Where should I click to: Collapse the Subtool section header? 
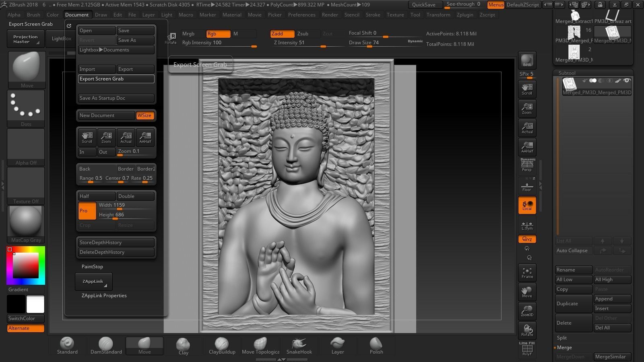567,73
